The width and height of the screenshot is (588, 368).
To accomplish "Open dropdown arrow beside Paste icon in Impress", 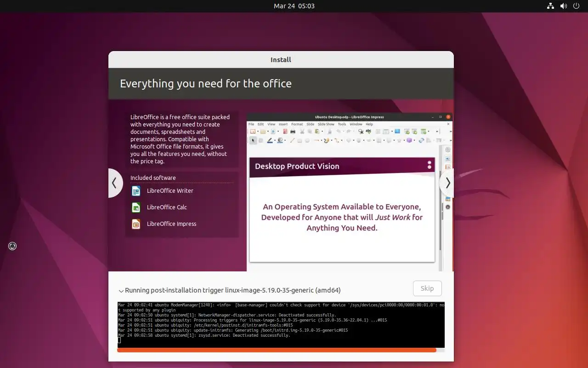I will pos(322,131).
